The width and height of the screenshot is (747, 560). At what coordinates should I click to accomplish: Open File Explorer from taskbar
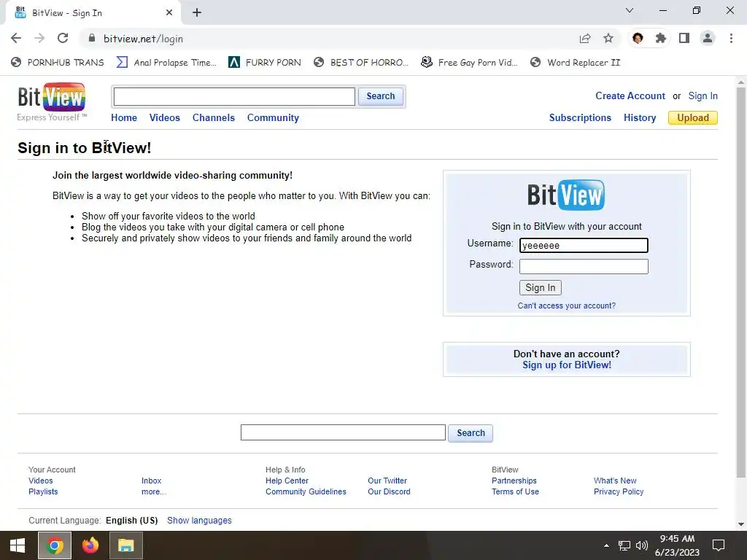coord(125,545)
